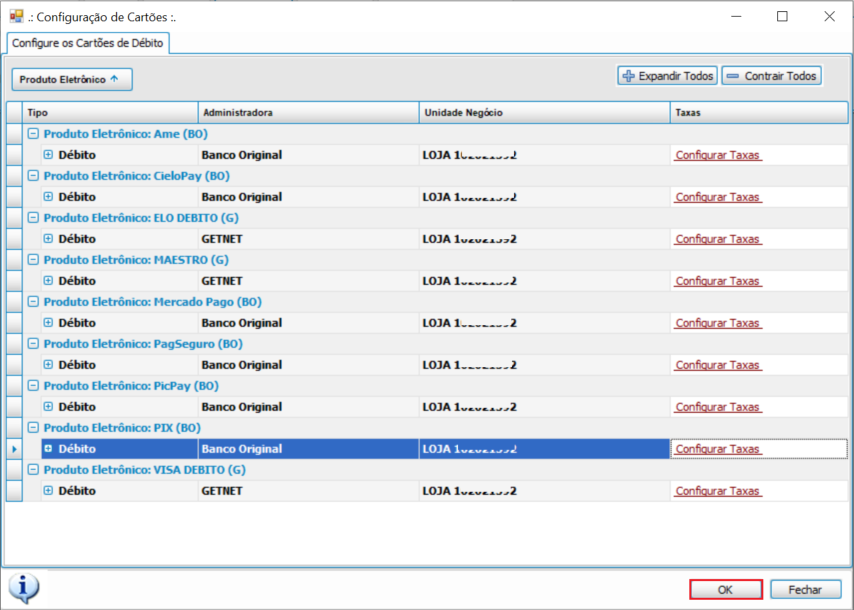Expand the Débito row under PagSeguro

tap(48, 364)
